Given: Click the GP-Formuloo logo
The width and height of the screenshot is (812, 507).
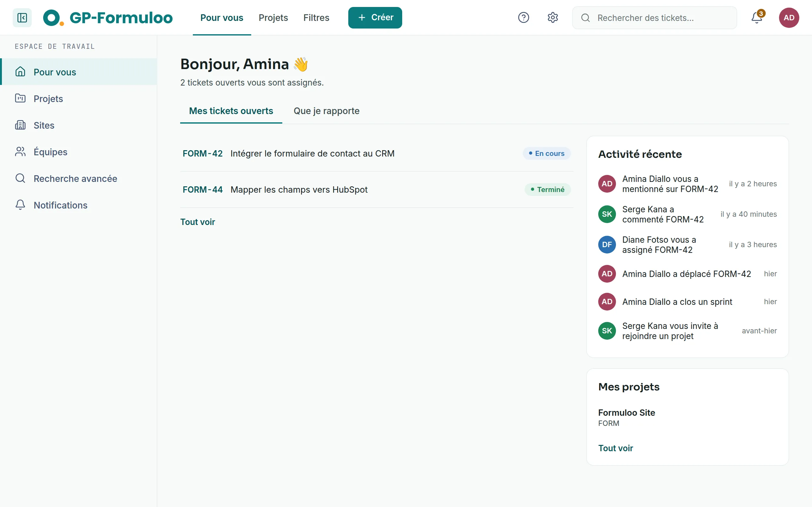Looking at the screenshot, I should click(108, 17).
